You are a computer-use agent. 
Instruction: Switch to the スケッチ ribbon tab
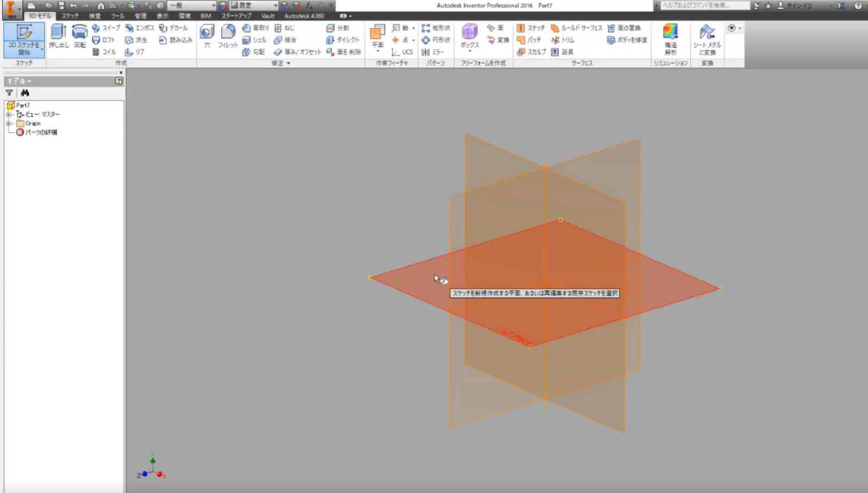(70, 16)
